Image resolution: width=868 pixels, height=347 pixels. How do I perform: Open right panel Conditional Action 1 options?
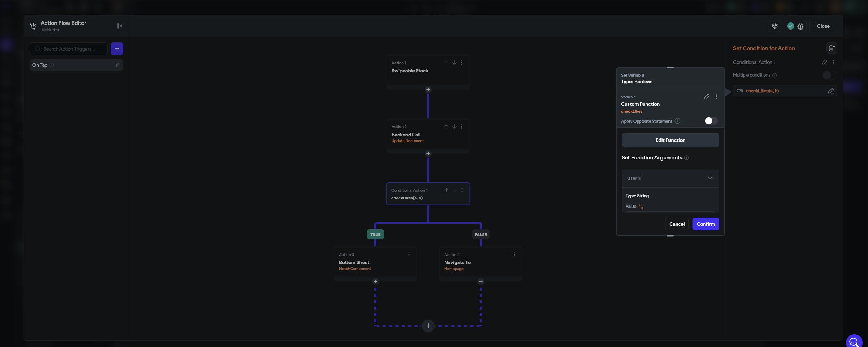click(834, 62)
